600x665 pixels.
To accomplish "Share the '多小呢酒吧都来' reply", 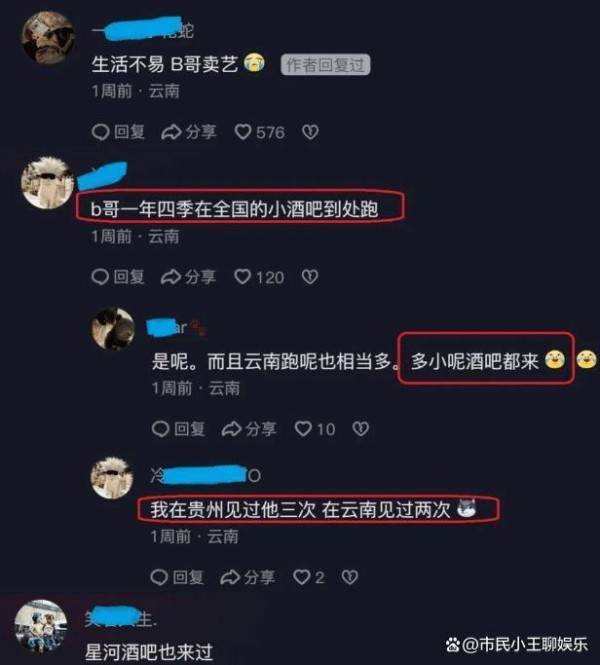I will 249,429.
